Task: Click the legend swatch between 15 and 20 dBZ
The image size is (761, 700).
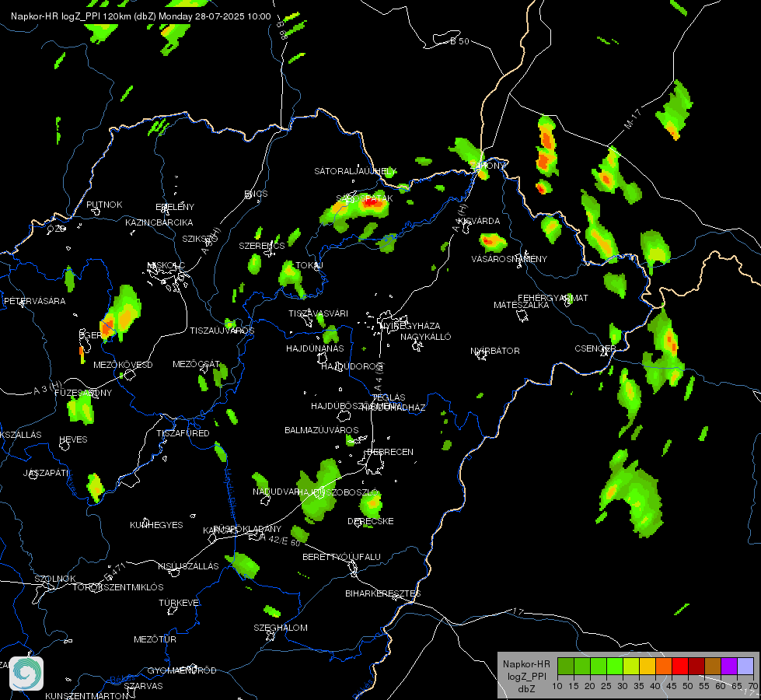Action: pos(582,666)
